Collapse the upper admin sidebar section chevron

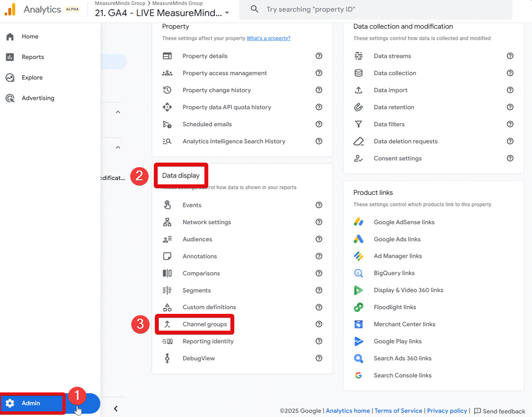pyautogui.click(x=118, y=112)
